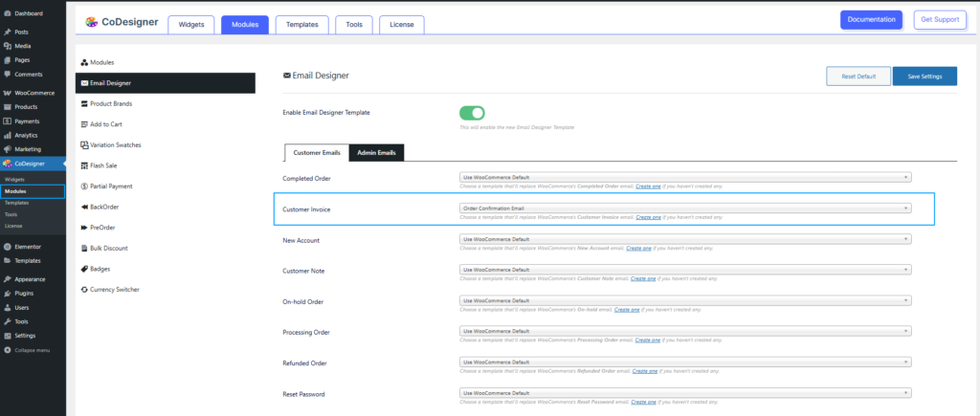Click the Collapse menu arrow icon

tap(7, 350)
